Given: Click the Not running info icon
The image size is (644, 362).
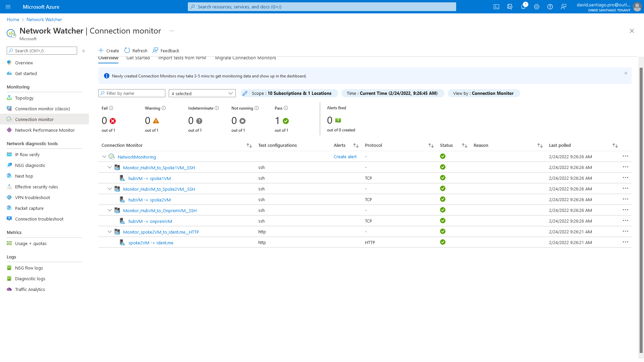Looking at the screenshot, I should coord(257,108).
